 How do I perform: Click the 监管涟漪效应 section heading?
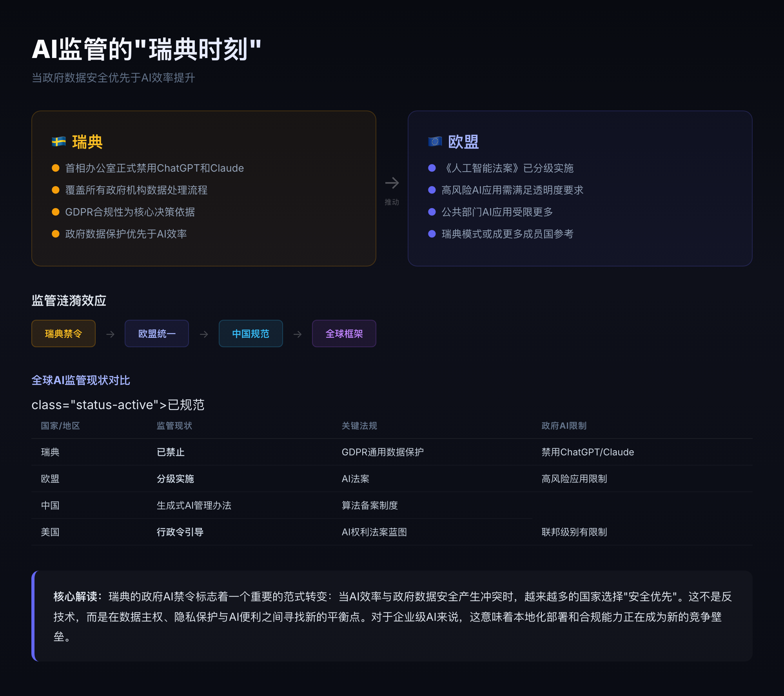coord(69,301)
